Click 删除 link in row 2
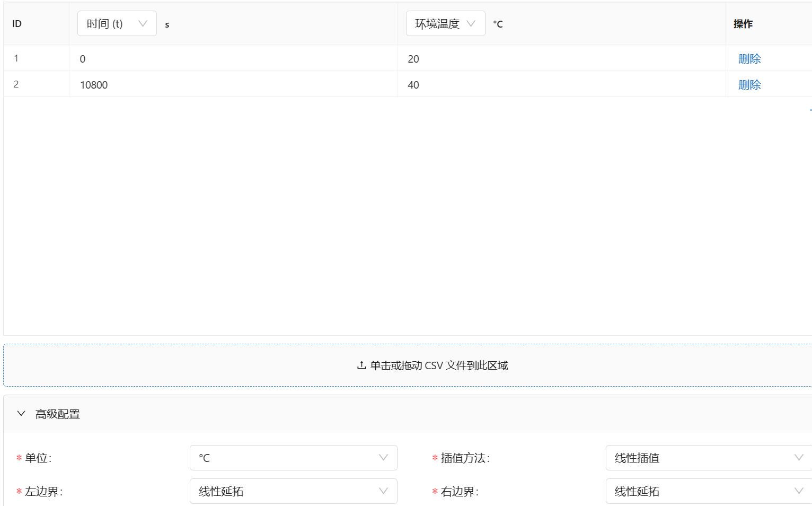Image resolution: width=812 pixels, height=506 pixels. tap(749, 85)
